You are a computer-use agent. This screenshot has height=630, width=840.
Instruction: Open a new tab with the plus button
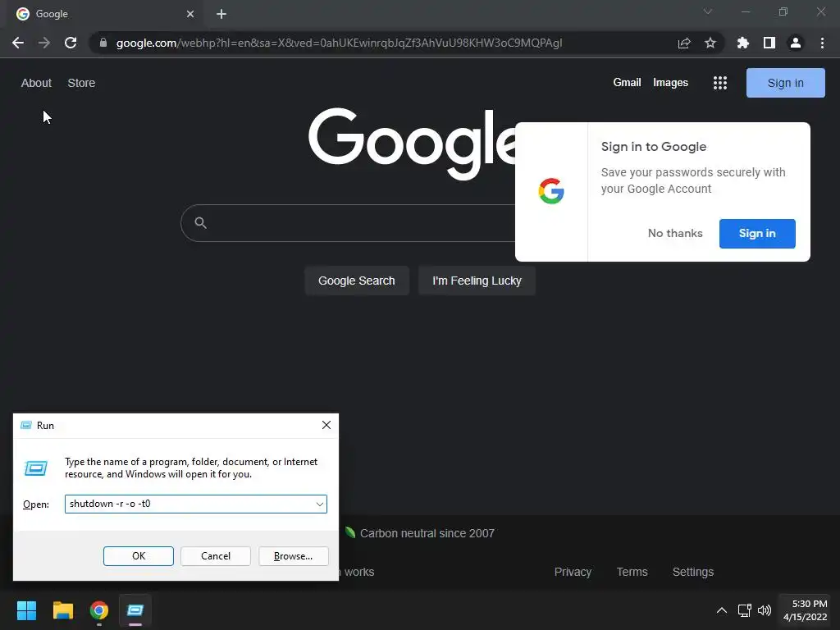click(x=221, y=14)
